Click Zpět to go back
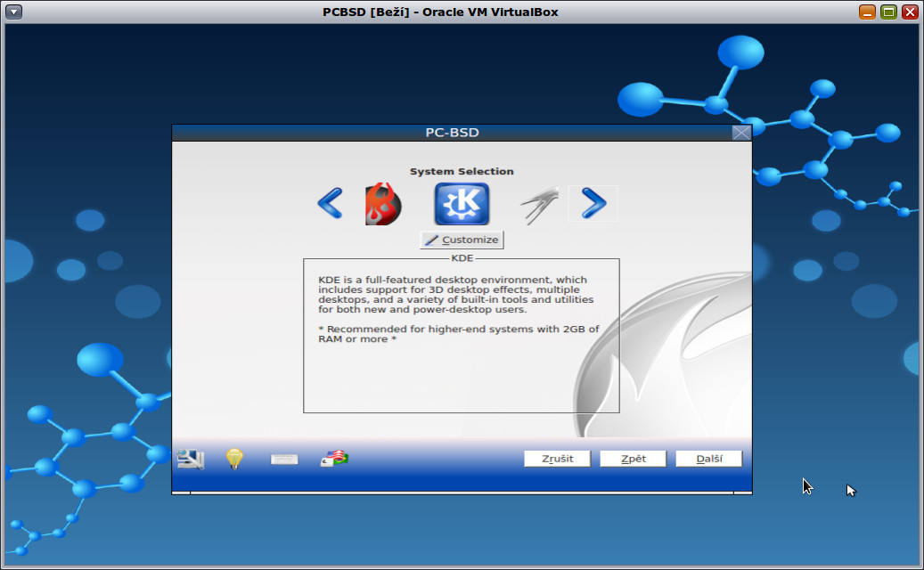Screen dimensions: 924x570 pyautogui.click(x=633, y=458)
